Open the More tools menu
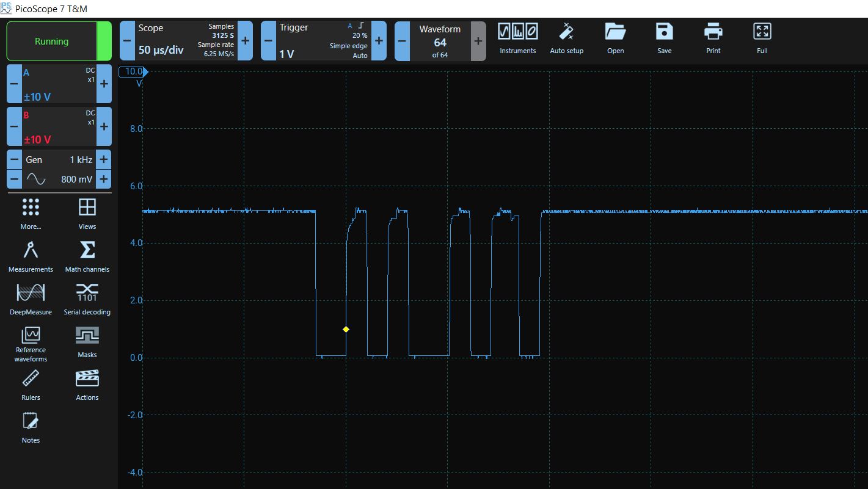The height and width of the screenshot is (489, 868). pos(31,214)
